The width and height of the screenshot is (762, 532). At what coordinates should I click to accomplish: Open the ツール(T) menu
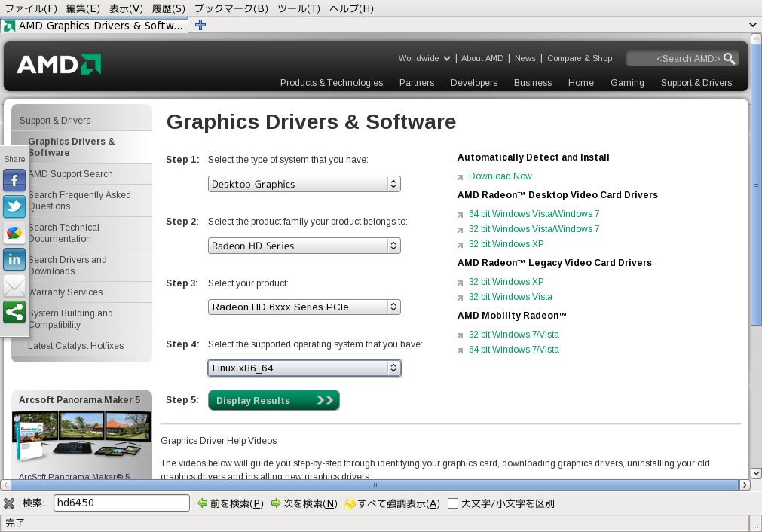tap(299, 8)
